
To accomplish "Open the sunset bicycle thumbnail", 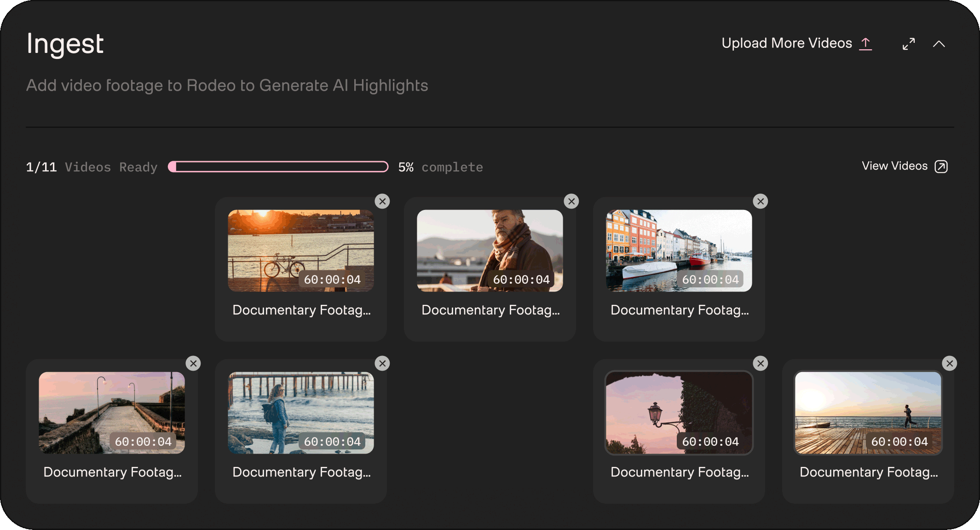I will [301, 250].
